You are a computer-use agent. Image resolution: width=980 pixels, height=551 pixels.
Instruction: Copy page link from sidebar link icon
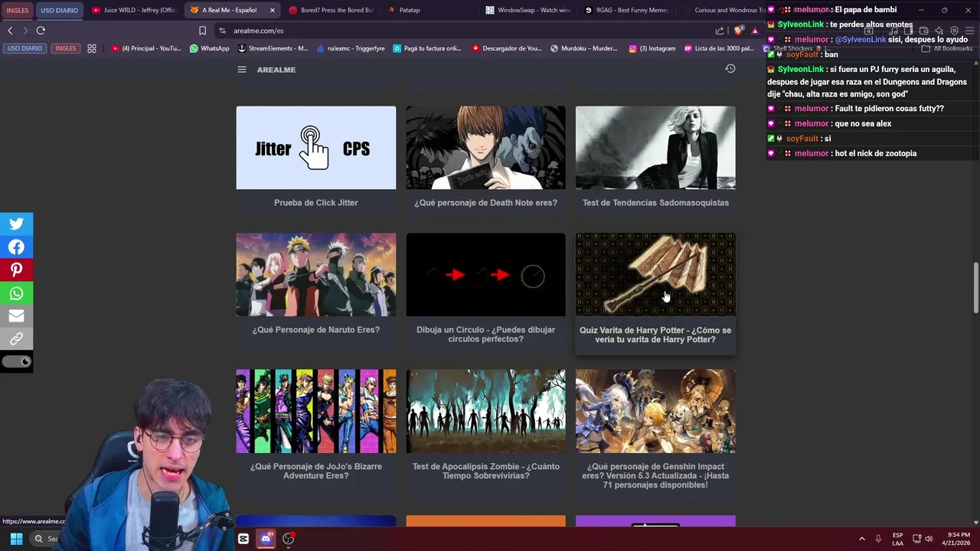16,339
